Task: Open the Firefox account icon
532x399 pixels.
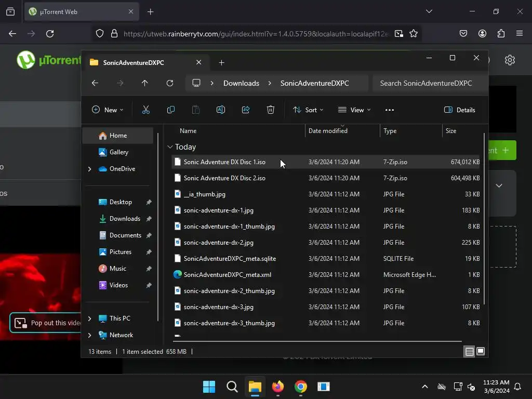Action: coord(482,34)
